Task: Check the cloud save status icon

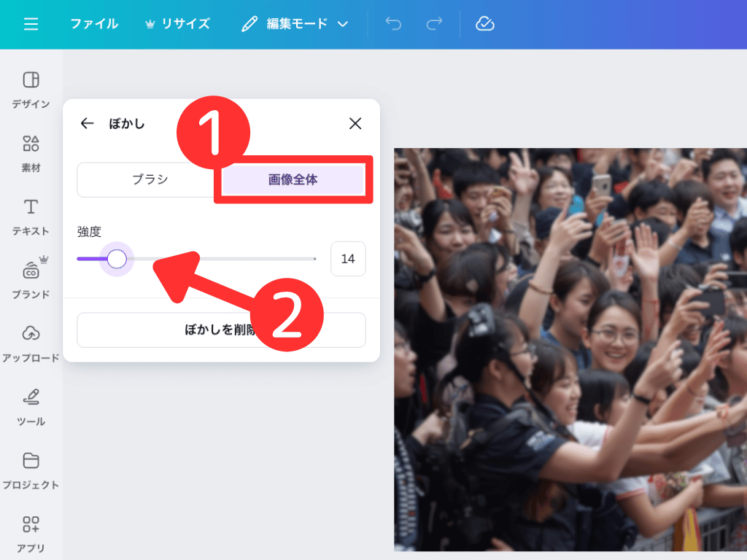Action: point(485,24)
